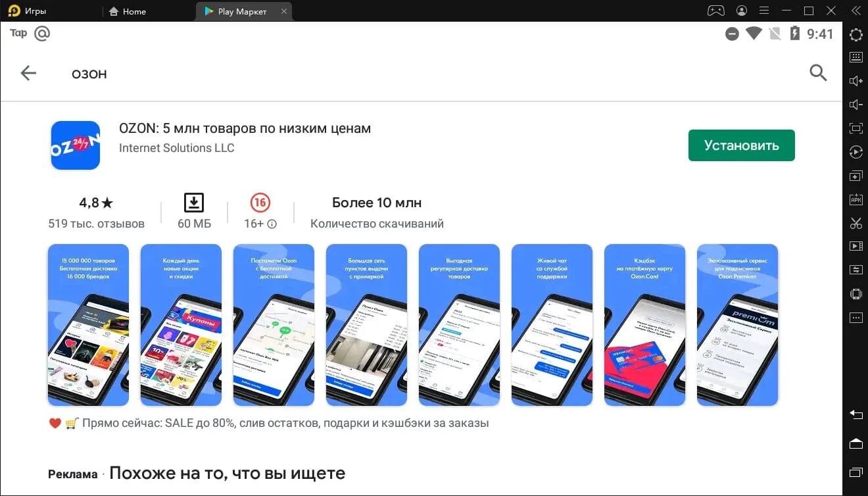
Task: Open screenshot 'Большая сеть пунктов выдачи'
Action: pos(366,325)
